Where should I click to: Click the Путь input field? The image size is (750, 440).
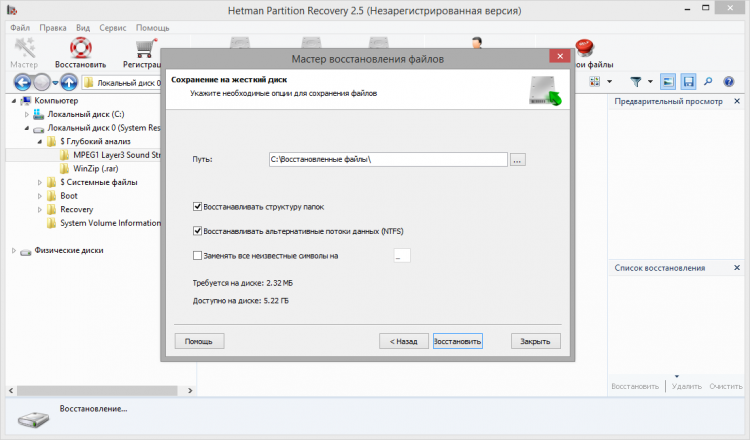[x=388, y=159]
